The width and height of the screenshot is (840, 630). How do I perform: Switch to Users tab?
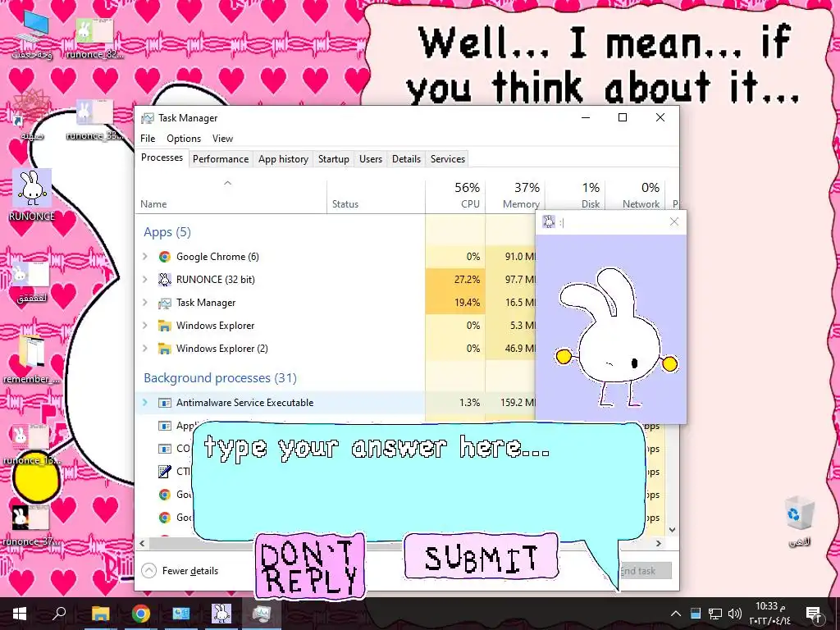371,159
